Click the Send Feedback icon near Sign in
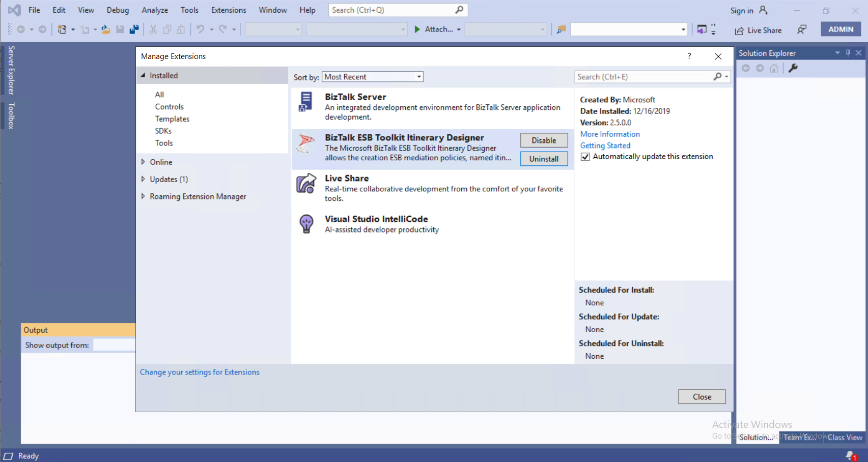The width and height of the screenshot is (868, 462). [802, 30]
